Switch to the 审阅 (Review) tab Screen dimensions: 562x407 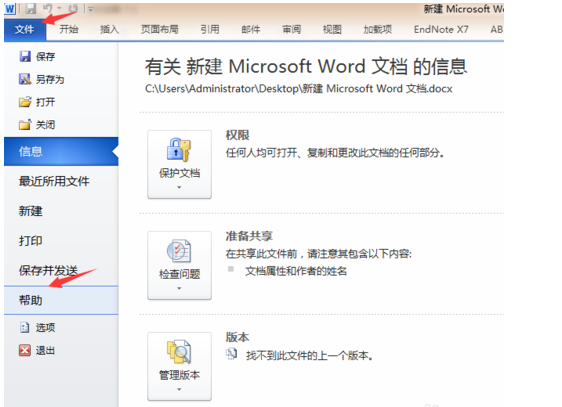click(291, 29)
